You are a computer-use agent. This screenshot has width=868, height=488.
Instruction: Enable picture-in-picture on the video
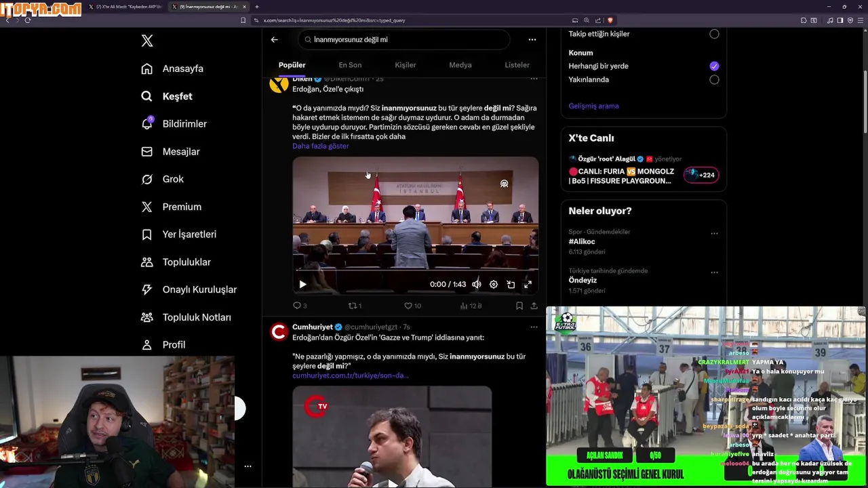(511, 285)
